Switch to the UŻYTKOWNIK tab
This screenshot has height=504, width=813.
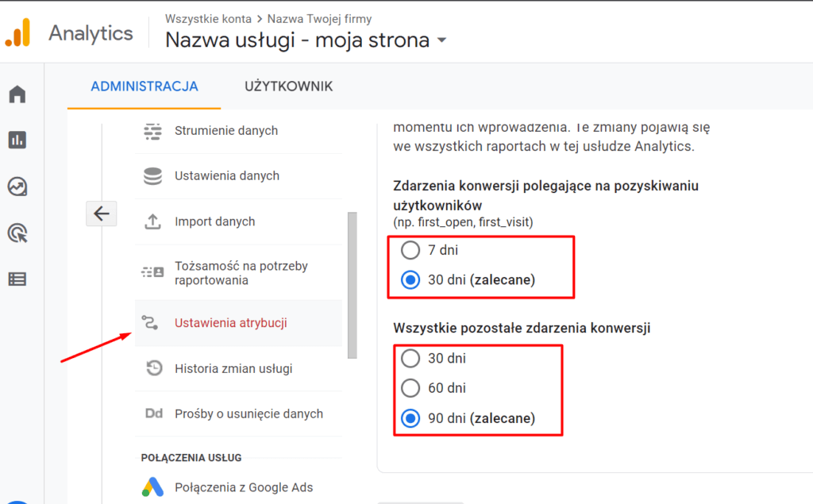tap(288, 87)
